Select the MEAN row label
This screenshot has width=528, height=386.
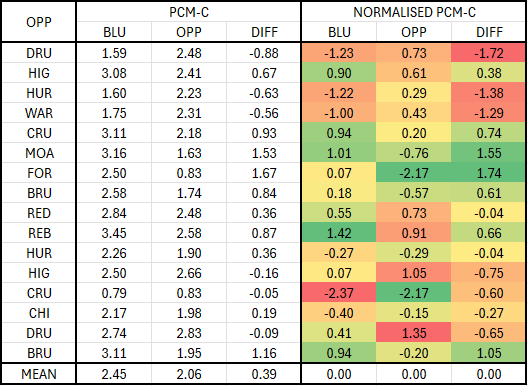click(x=39, y=374)
